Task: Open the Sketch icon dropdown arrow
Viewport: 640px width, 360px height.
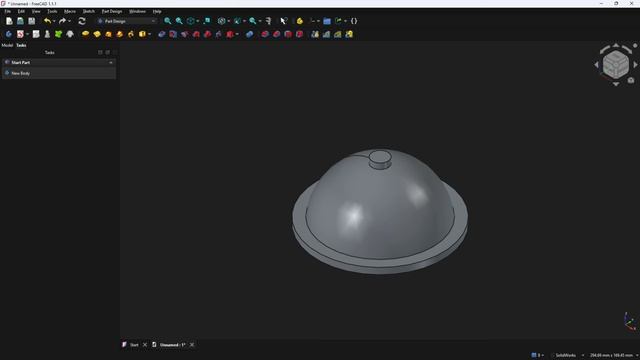Action: (27, 34)
